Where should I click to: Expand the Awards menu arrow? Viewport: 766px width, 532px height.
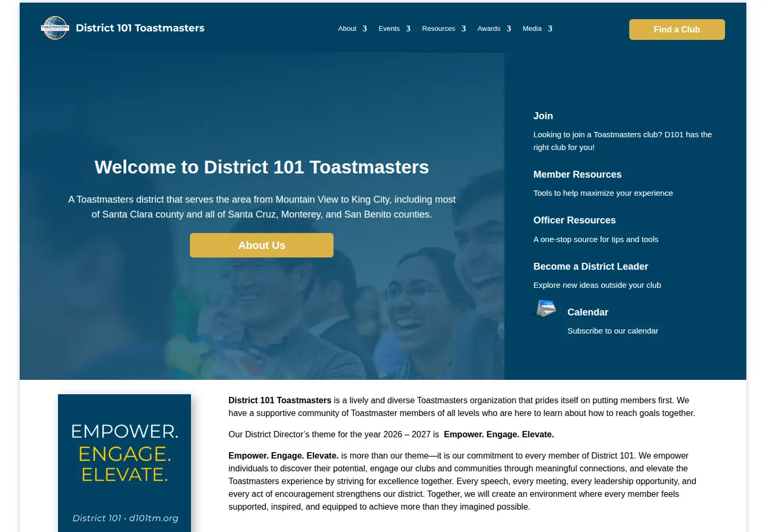[509, 29]
